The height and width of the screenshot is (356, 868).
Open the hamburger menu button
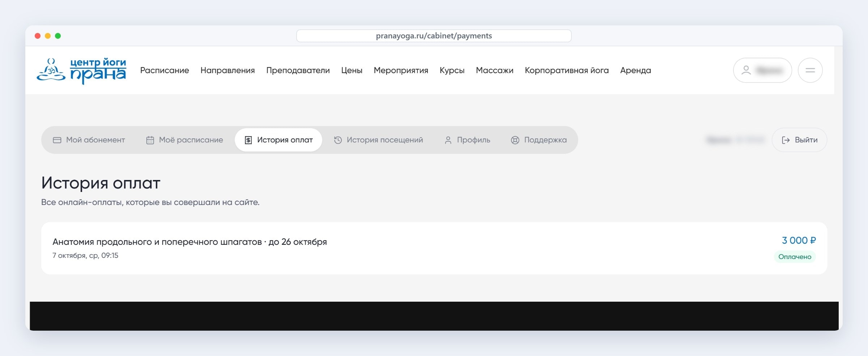pyautogui.click(x=810, y=70)
